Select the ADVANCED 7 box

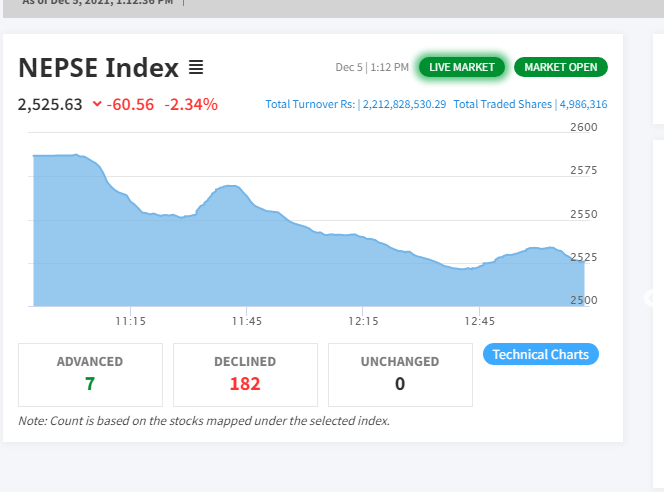click(90, 375)
